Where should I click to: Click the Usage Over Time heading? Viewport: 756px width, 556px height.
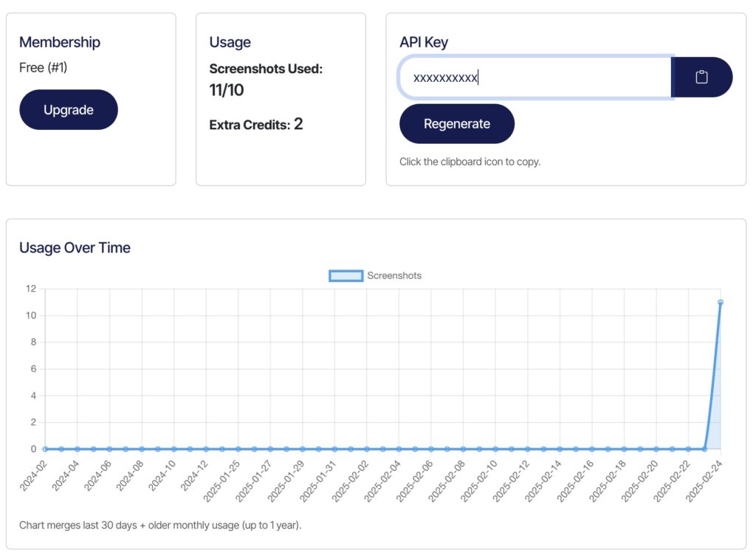pos(75,248)
